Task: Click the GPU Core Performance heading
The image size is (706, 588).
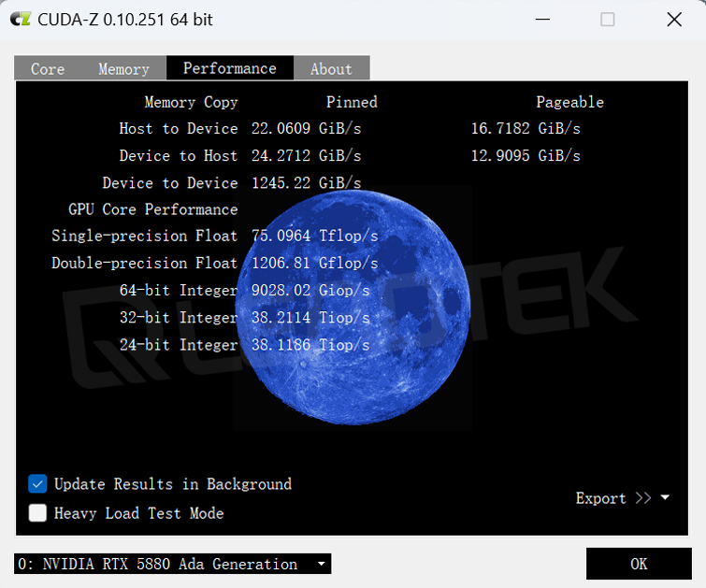Action: pyautogui.click(x=153, y=209)
